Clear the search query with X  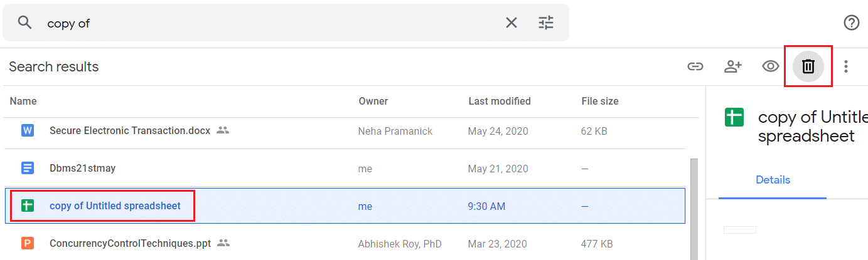tap(512, 23)
